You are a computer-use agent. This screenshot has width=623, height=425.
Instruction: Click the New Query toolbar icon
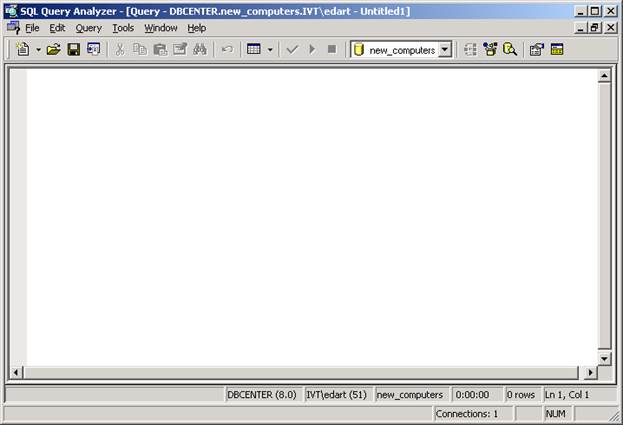point(23,49)
